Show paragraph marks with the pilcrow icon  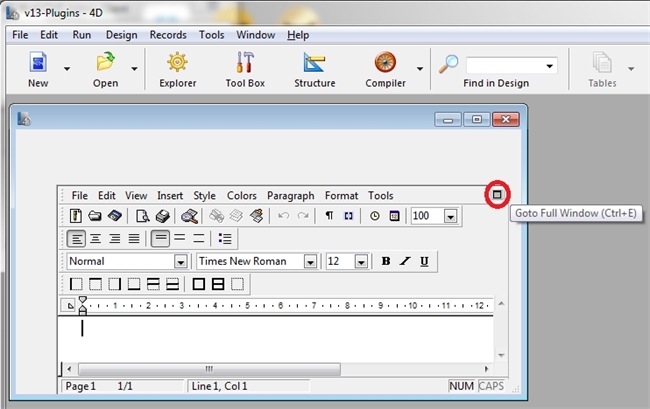point(329,216)
